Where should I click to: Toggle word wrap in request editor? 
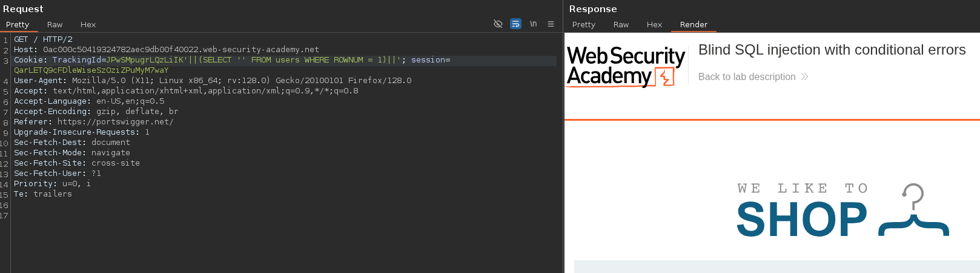pos(515,24)
